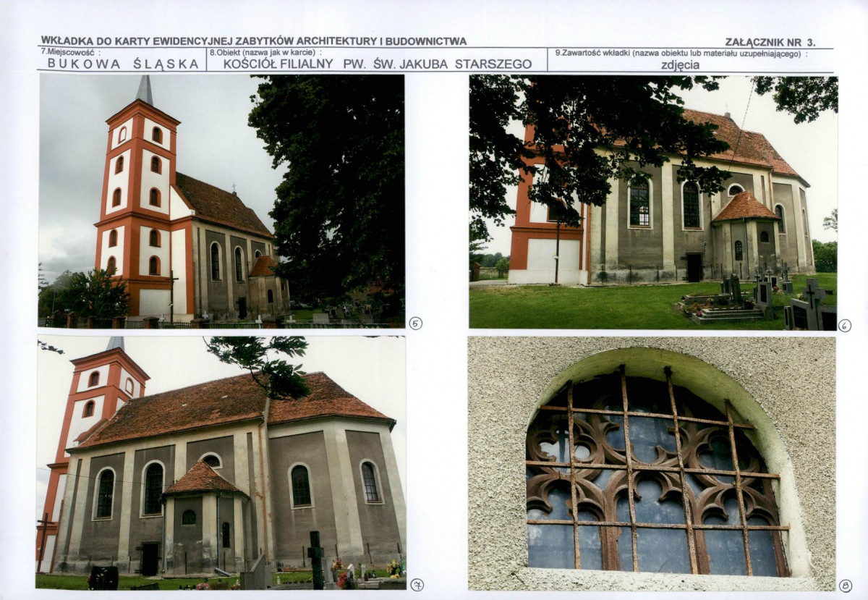Screen dimensions: 868x600
Task: Select the 'BUKOWA ŚLĄSKA' locality field
Action: click(123, 64)
